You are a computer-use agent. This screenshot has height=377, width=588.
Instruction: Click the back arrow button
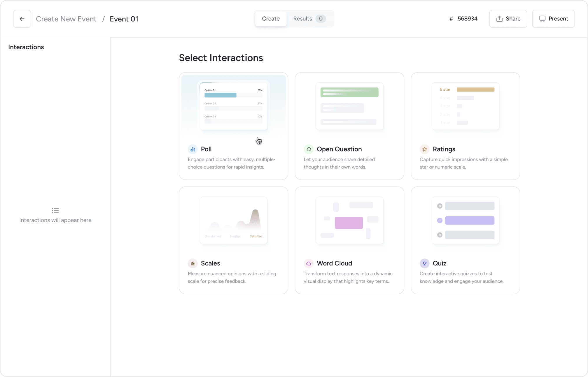[x=22, y=19]
